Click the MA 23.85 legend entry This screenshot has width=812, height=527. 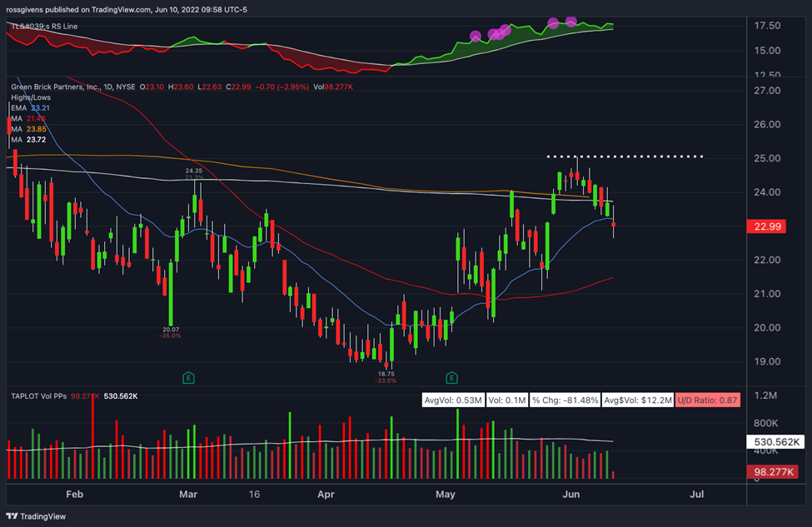click(x=28, y=129)
